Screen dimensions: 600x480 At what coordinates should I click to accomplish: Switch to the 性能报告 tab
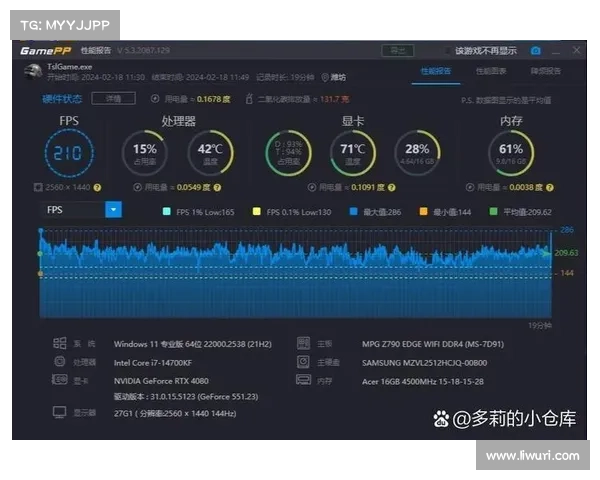tap(435, 71)
